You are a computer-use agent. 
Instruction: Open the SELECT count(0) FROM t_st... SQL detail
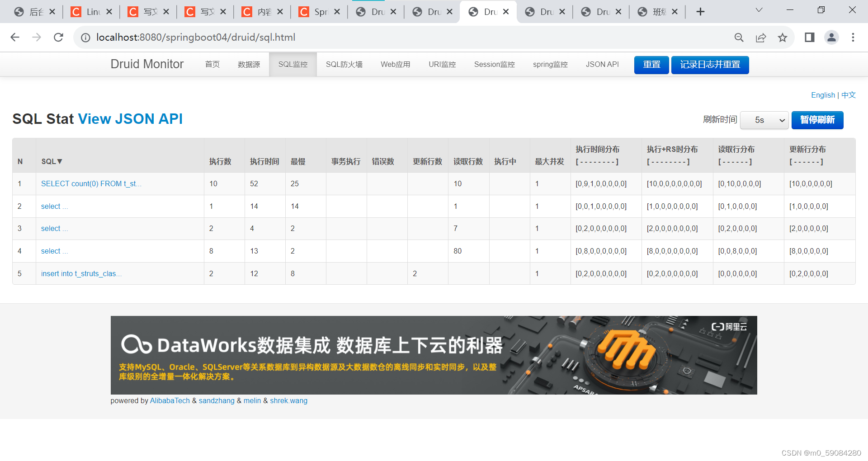91,183
